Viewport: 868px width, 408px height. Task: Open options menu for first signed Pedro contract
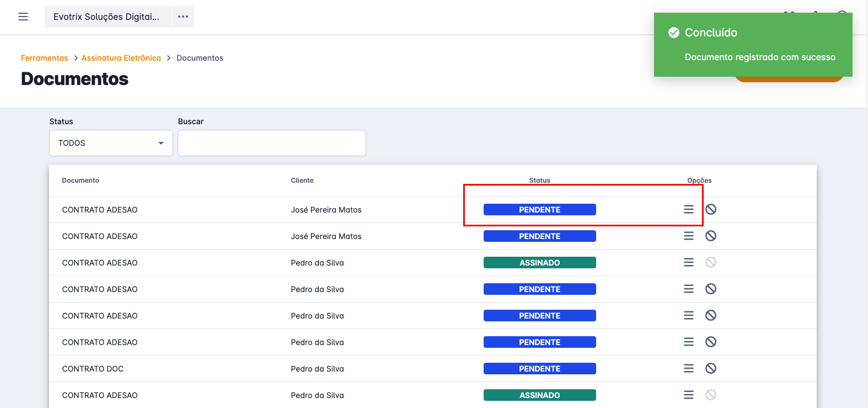tap(688, 263)
